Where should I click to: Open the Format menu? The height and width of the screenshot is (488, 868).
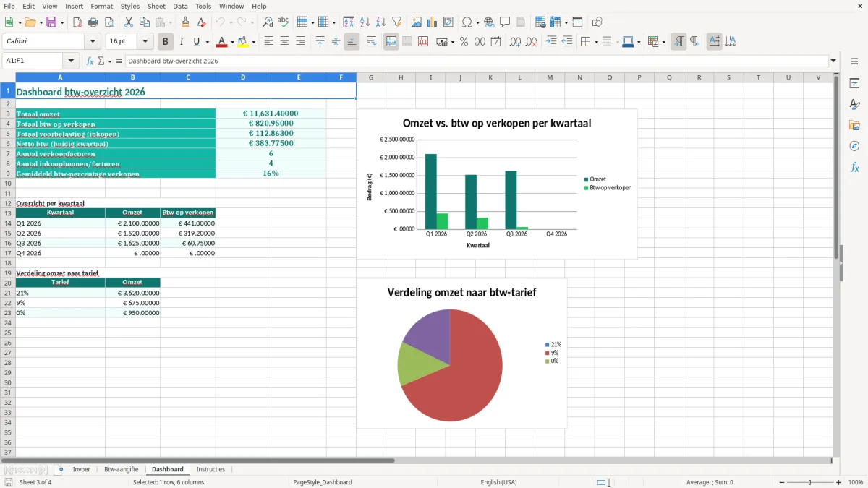(102, 6)
